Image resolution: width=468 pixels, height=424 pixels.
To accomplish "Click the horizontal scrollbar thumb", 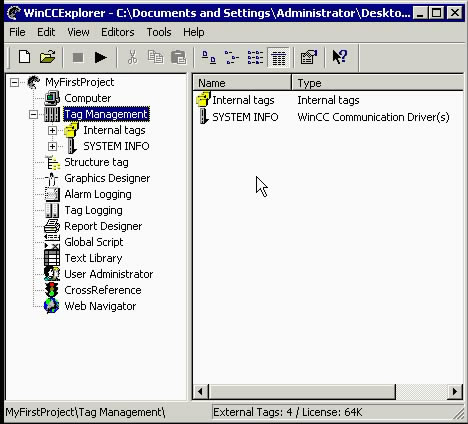I will click(302, 391).
